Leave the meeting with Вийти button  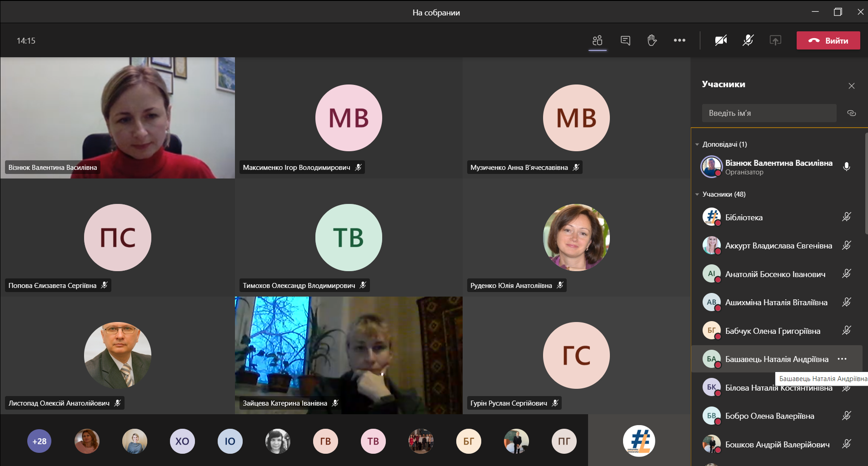point(828,40)
